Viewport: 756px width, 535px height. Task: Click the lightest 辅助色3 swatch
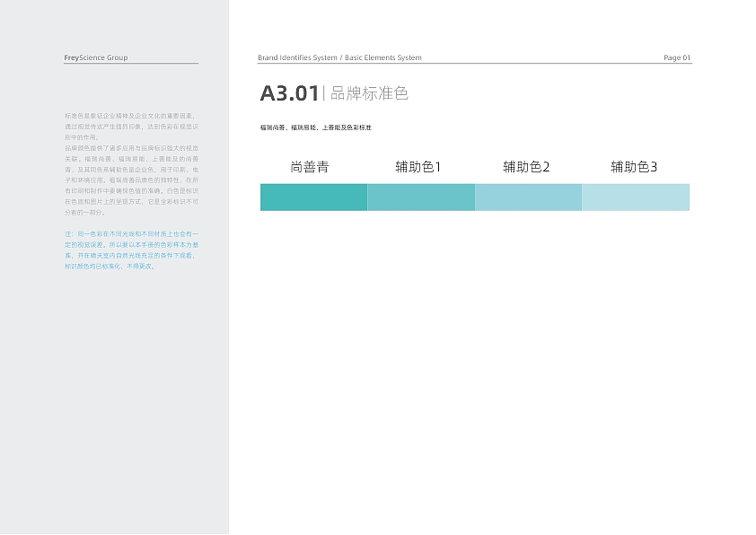(x=636, y=197)
